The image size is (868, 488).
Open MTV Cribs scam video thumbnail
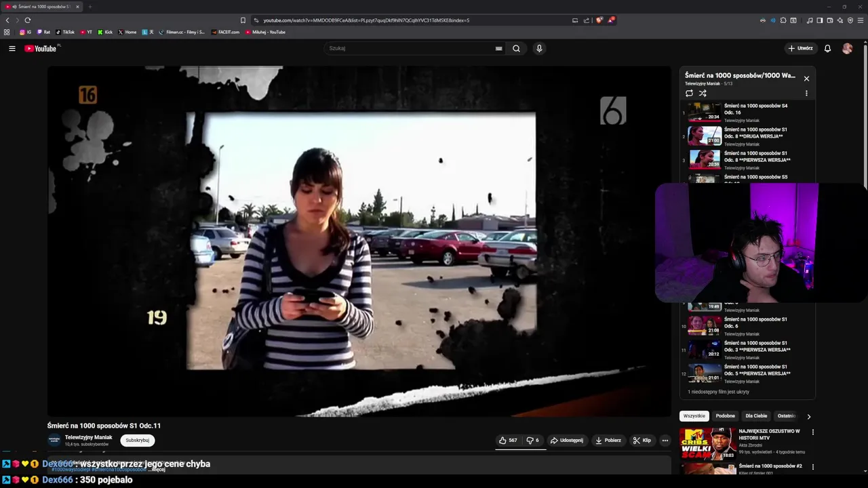(x=708, y=443)
